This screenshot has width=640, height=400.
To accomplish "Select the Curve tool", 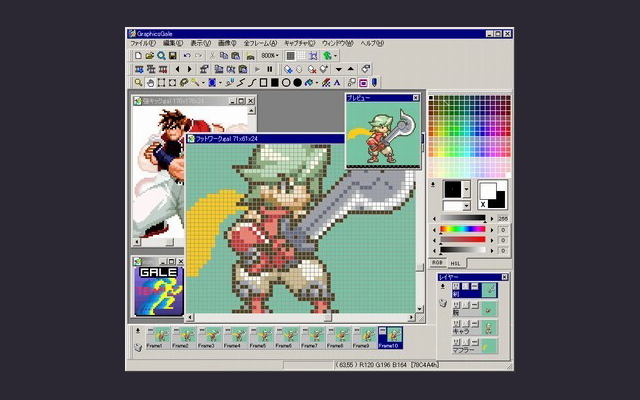I will [x=252, y=83].
